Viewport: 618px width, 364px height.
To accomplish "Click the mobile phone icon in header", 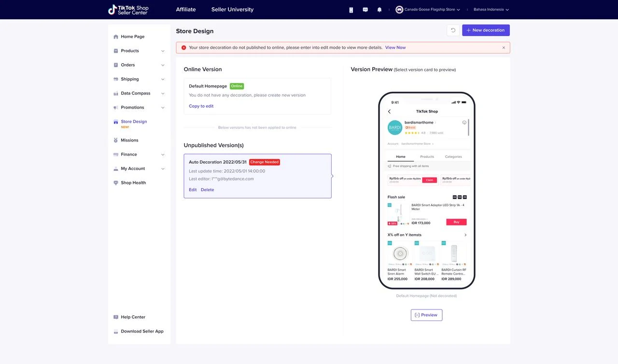I will pyautogui.click(x=351, y=10).
